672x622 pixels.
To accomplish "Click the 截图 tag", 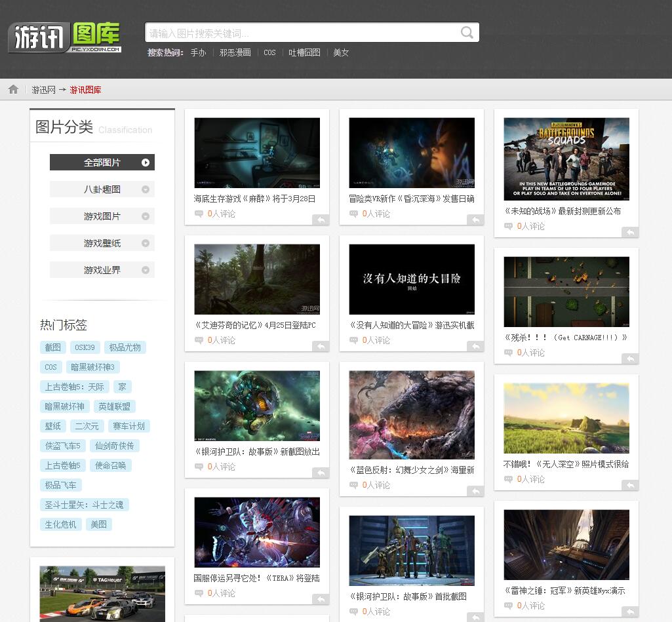I will tap(52, 347).
